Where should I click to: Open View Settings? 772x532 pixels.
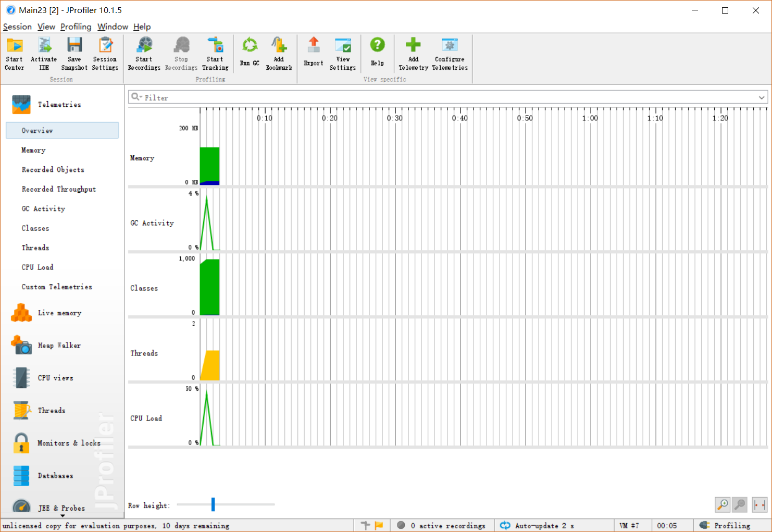click(x=343, y=54)
